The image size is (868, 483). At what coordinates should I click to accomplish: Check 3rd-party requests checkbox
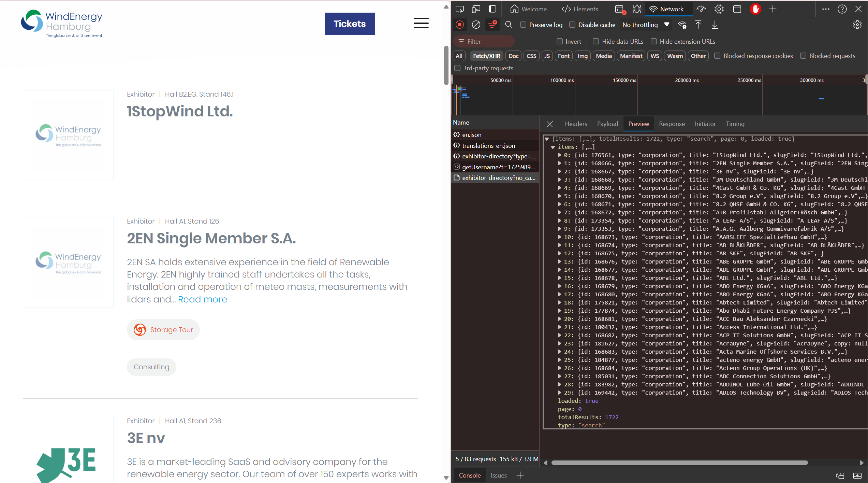pyautogui.click(x=457, y=68)
